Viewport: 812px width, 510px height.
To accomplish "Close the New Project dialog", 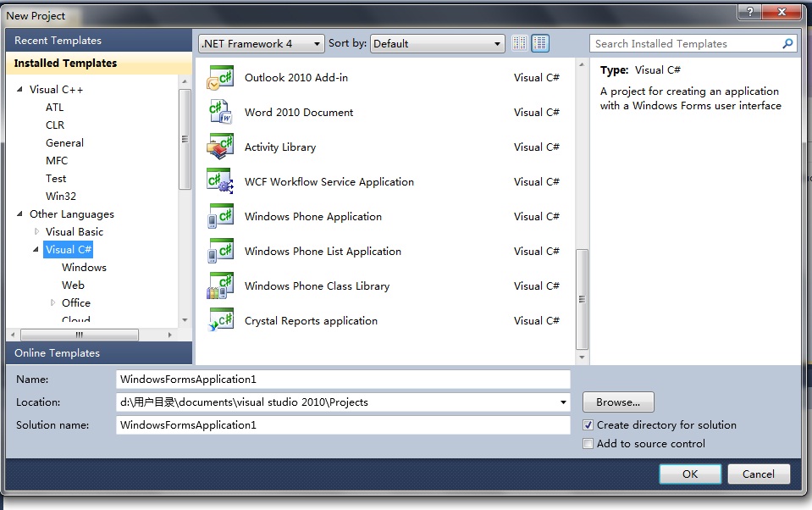I will tap(782, 12).
